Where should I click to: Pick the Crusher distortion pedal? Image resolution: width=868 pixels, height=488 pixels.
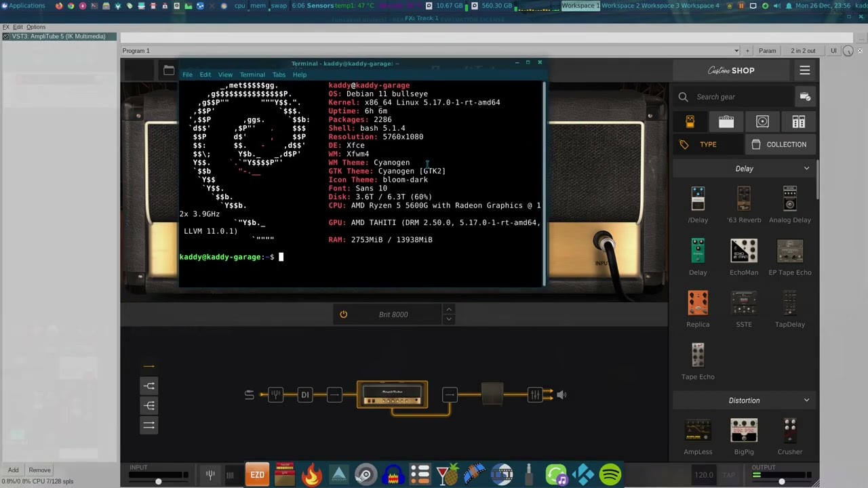pyautogui.click(x=790, y=430)
